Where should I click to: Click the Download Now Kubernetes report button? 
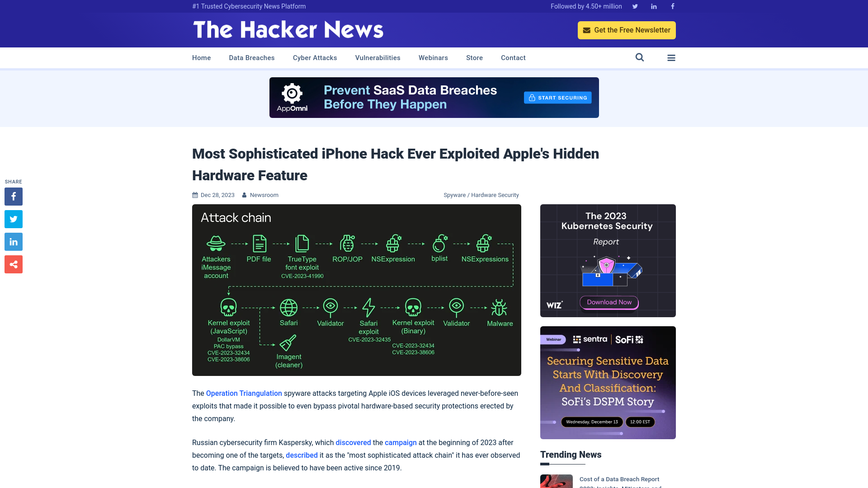pos(609,301)
